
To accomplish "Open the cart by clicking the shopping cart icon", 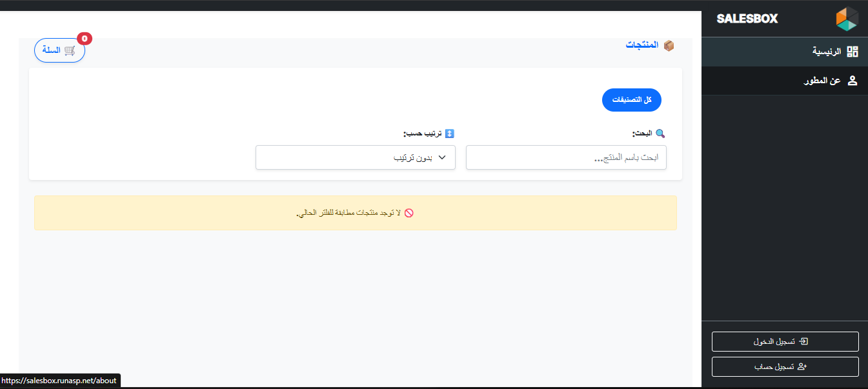I will tap(70, 50).
